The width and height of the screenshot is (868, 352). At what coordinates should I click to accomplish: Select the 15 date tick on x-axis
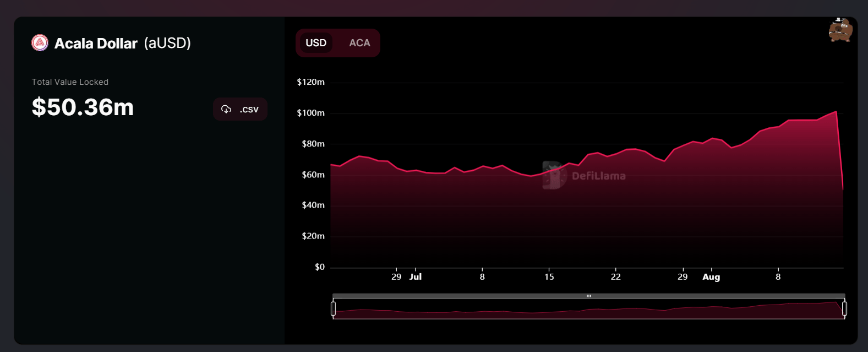click(x=549, y=277)
